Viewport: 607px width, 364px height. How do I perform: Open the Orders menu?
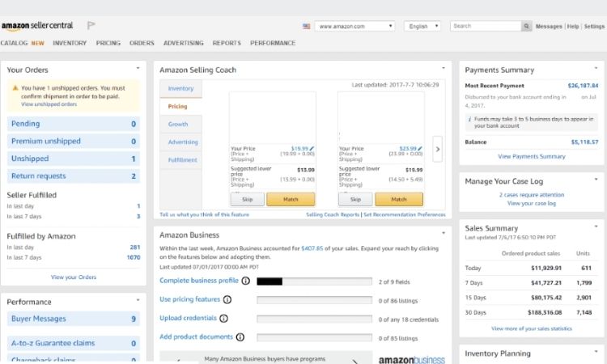(x=142, y=43)
